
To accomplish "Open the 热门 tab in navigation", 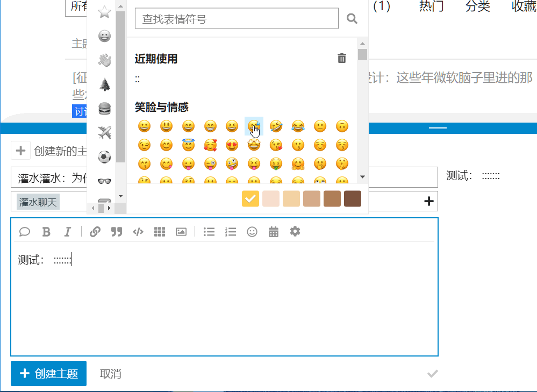I will (432, 6).
